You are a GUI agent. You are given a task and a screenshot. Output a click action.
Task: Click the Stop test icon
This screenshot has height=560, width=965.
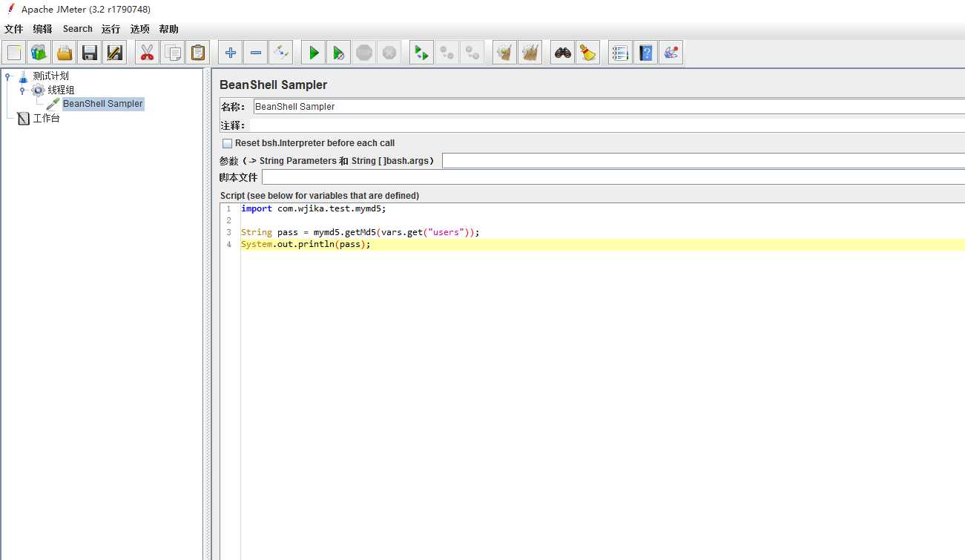coord(363,53)
